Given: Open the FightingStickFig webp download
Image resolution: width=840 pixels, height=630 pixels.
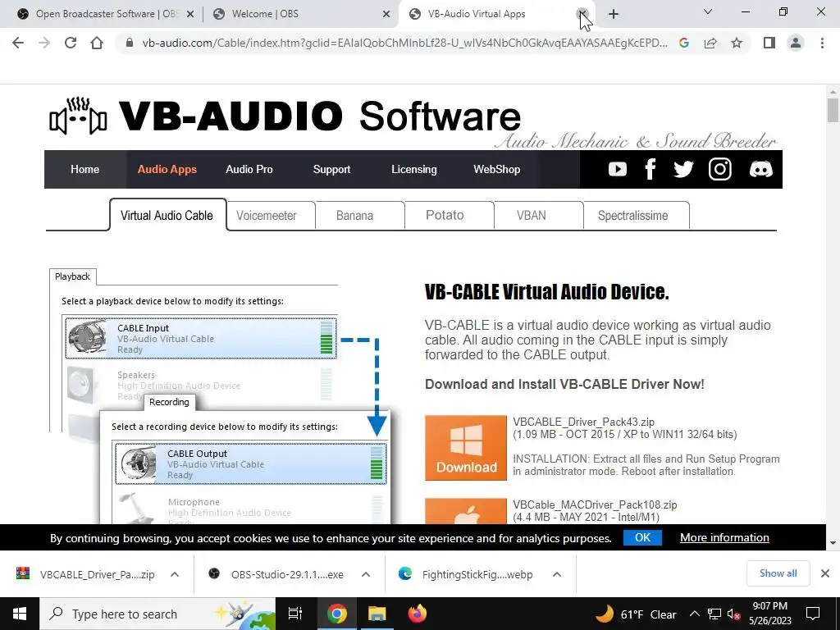Looking at the screenshot, I should [468, 574].
